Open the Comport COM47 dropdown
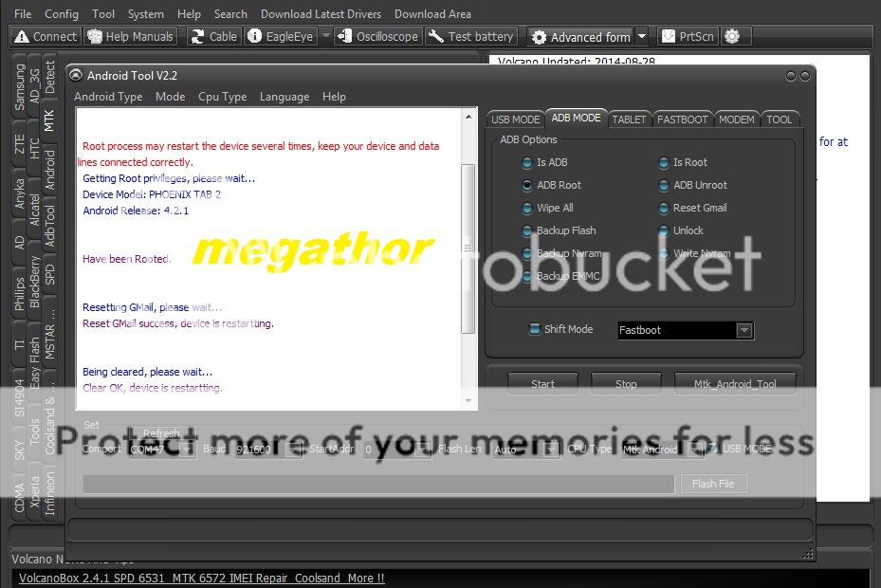Image resolution: width=881 pixels, height=588 pixels. coord(186,450)
